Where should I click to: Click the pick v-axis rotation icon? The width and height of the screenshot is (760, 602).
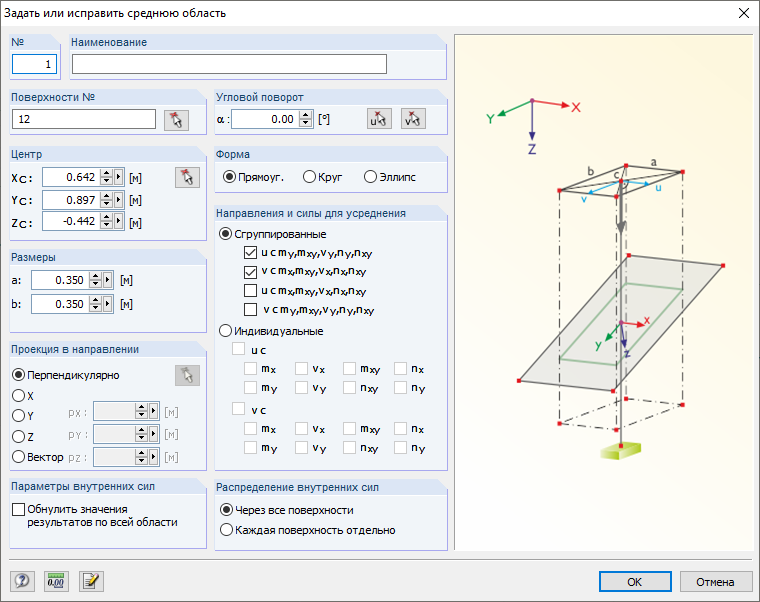pos(413,119)
